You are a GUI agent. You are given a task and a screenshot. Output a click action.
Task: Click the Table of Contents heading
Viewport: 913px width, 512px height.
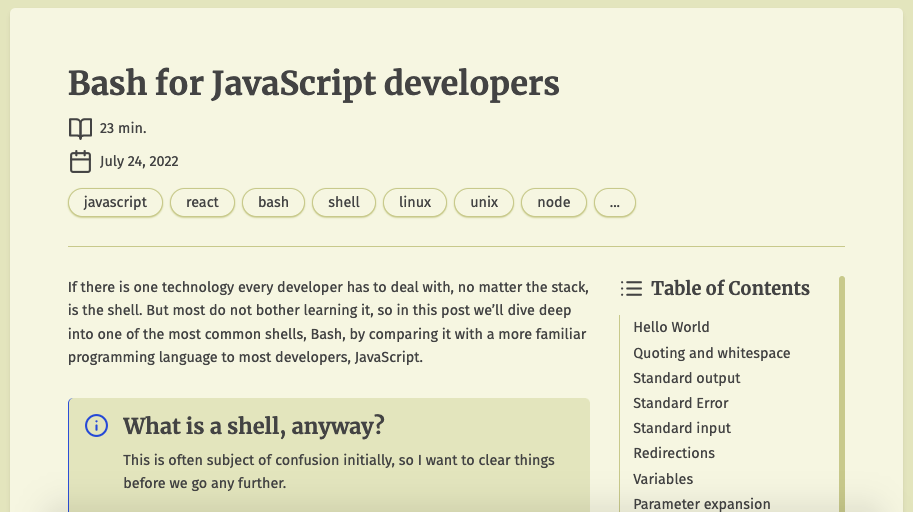[x=730, y=288]
